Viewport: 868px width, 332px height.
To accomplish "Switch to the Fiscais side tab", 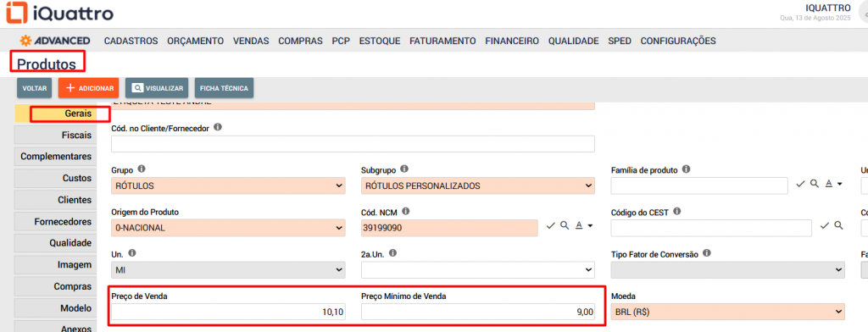I will coord(55,135).
